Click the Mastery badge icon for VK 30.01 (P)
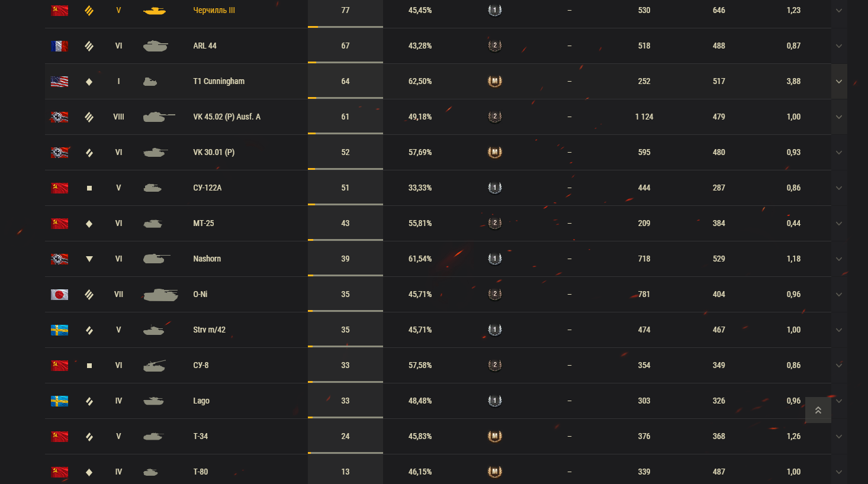 pyautogui.click(x=494, y=152)
